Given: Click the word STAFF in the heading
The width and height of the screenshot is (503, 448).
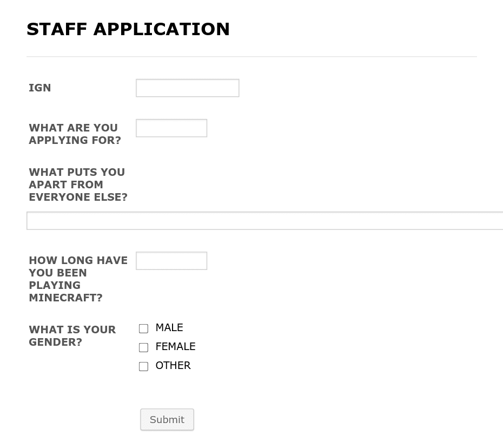Looking at the screenshot, I should pyautogui.click(x=57, y=29).
